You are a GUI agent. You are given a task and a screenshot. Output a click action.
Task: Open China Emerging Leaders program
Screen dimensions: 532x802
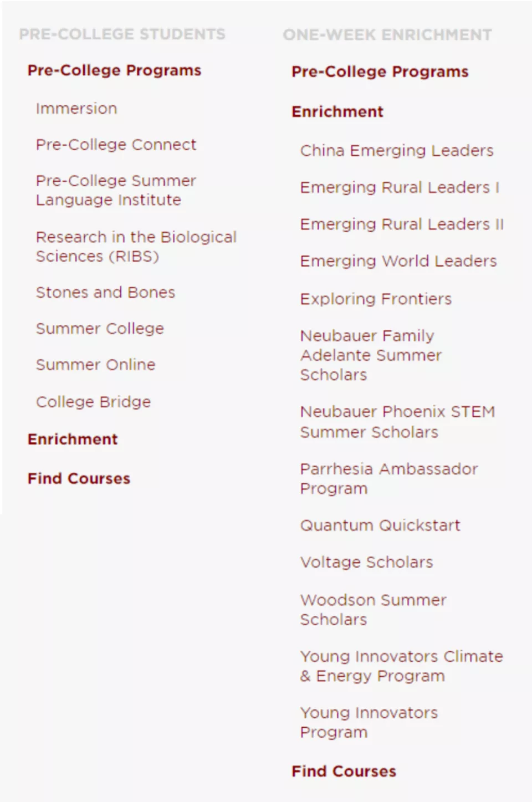(397, 151)
